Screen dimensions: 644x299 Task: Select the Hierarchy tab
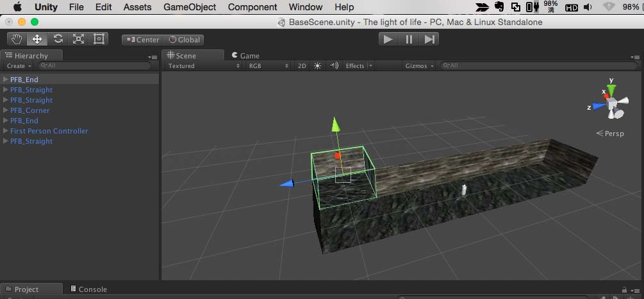31,56
